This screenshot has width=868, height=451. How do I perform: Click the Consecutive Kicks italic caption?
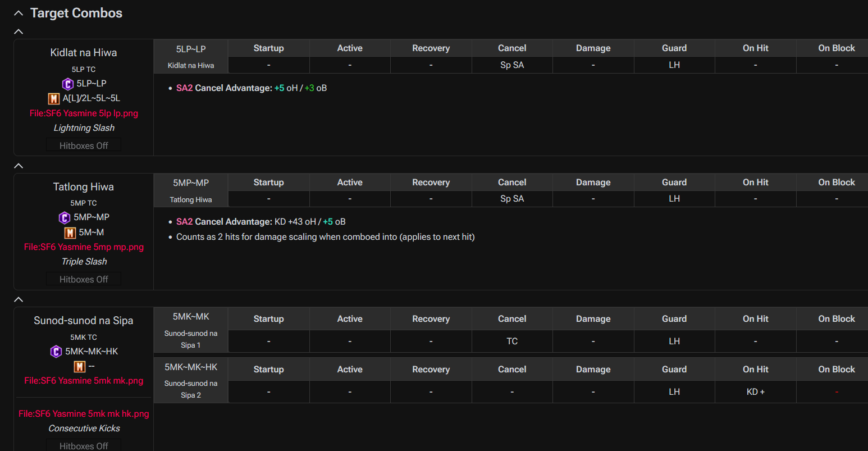[84, 429]
